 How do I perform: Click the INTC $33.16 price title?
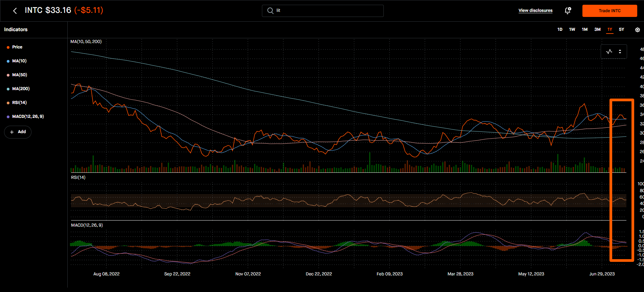pos(48,10)
